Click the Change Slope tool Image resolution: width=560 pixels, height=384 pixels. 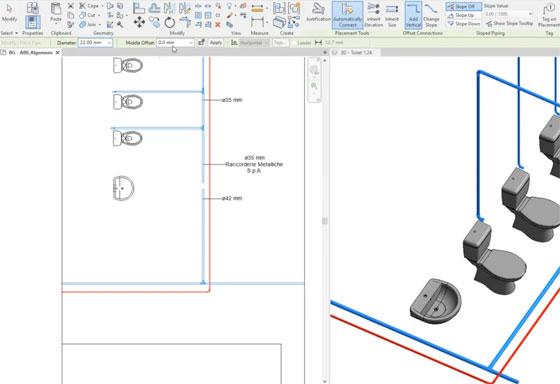coord(431,15)
